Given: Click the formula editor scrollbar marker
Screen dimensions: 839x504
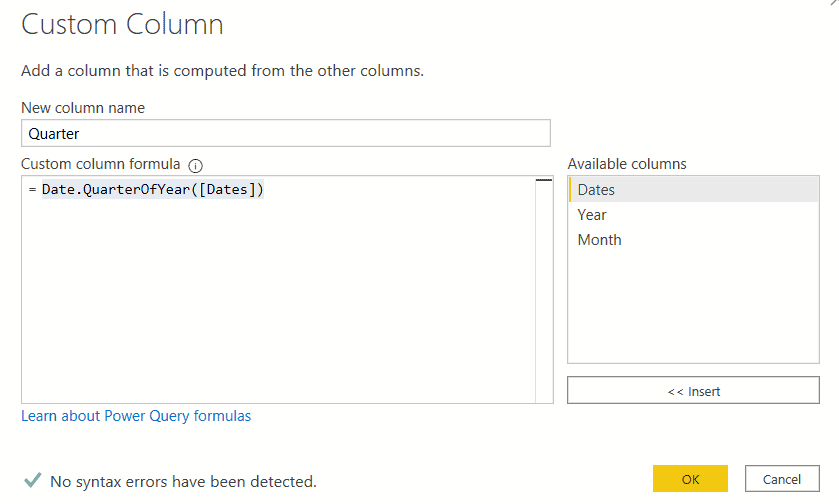Looking at the screenshot, I should click(x=544, y=180).
